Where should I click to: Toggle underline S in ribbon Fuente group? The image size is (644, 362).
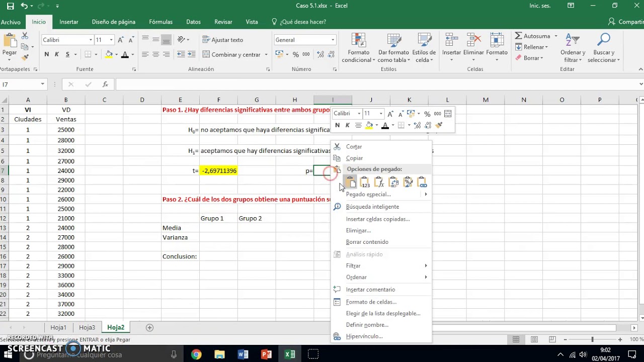click(67, 54)
